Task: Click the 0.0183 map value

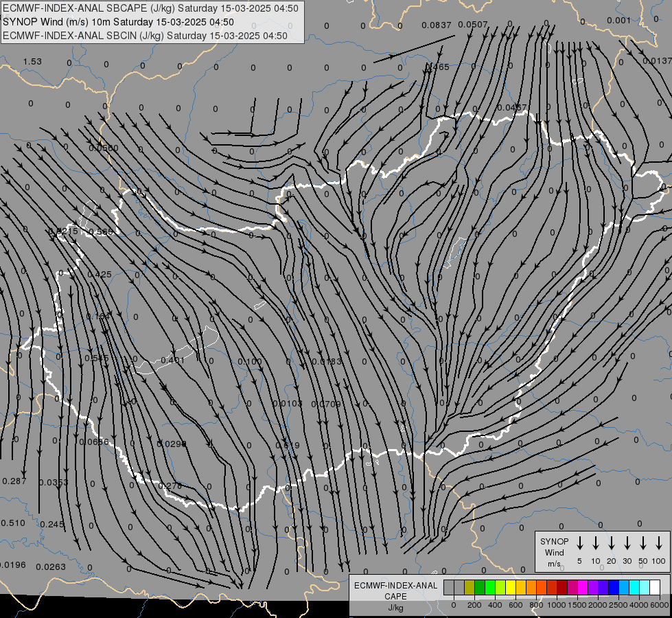Action: point(327,362)
